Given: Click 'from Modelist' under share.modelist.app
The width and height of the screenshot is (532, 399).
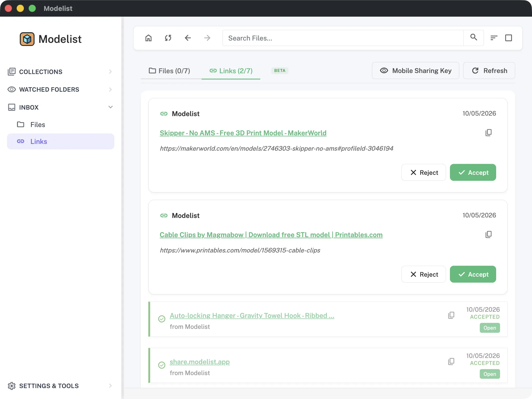Looking at the screenshot, I should click(x=190, y=373).
